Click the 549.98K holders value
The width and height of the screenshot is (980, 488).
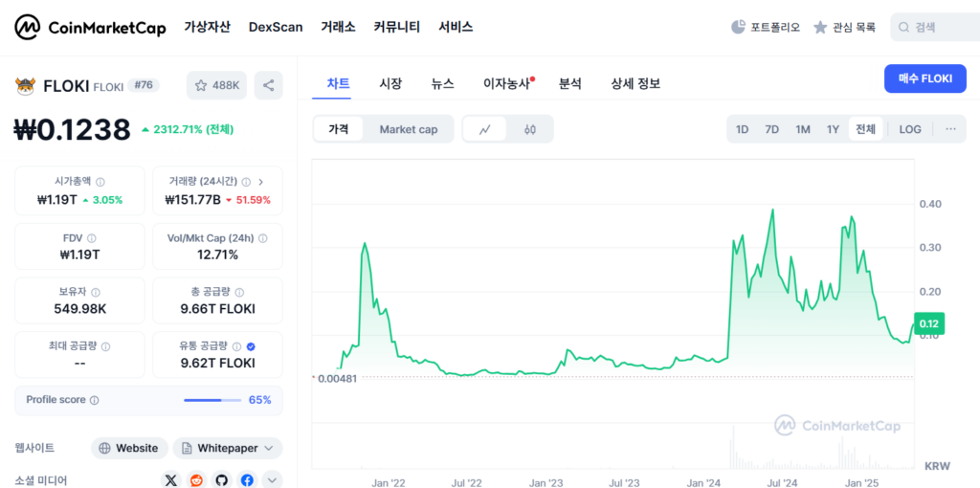(80, 309)
